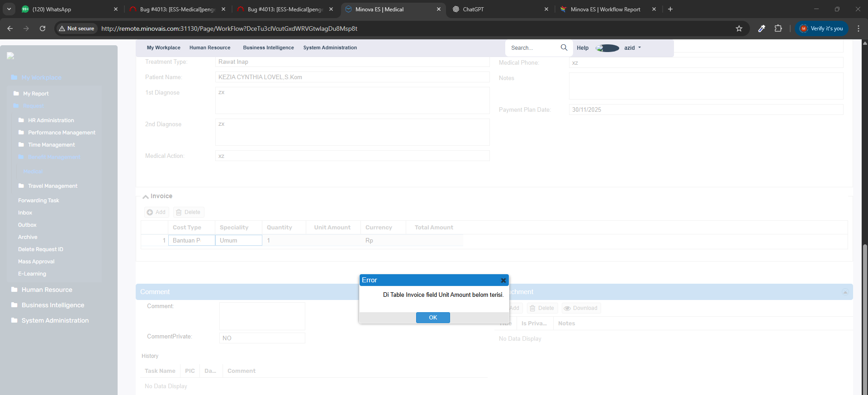Click the Help link
Image resolution: width=868 pixels, height=395 pixels.
pos(582,48)
